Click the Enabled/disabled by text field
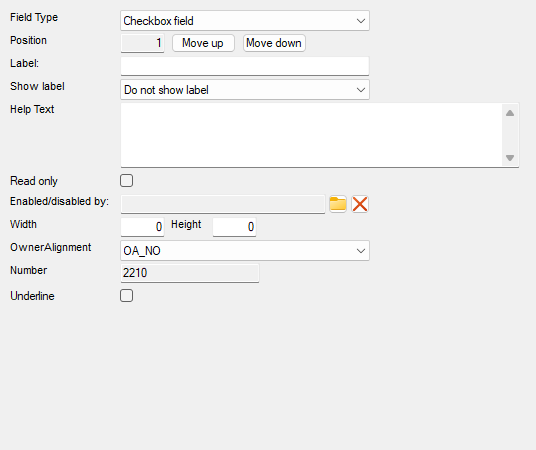The image size is (536, 450). click(223, 204)
